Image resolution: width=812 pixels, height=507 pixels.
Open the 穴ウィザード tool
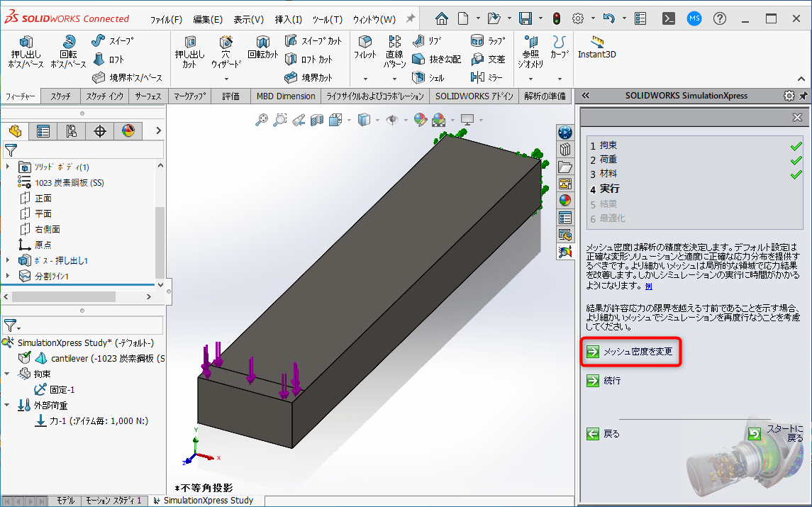tap(225, 53)
